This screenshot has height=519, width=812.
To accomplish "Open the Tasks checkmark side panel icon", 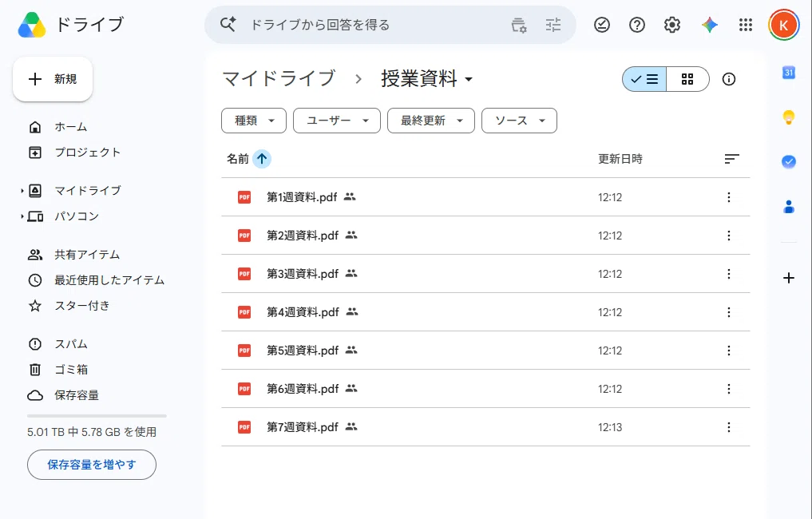I will pyautogui.click(x=789, y=162).
